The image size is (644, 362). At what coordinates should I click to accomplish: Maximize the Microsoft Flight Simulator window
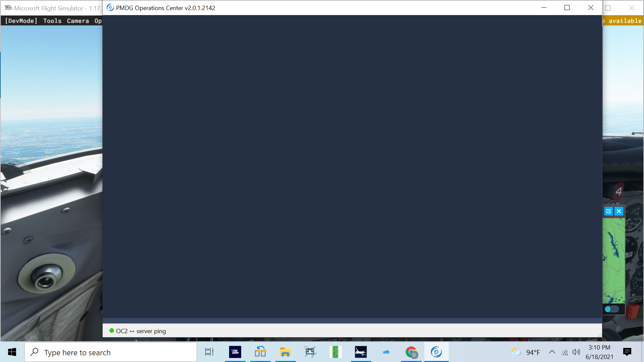point(608,8)
